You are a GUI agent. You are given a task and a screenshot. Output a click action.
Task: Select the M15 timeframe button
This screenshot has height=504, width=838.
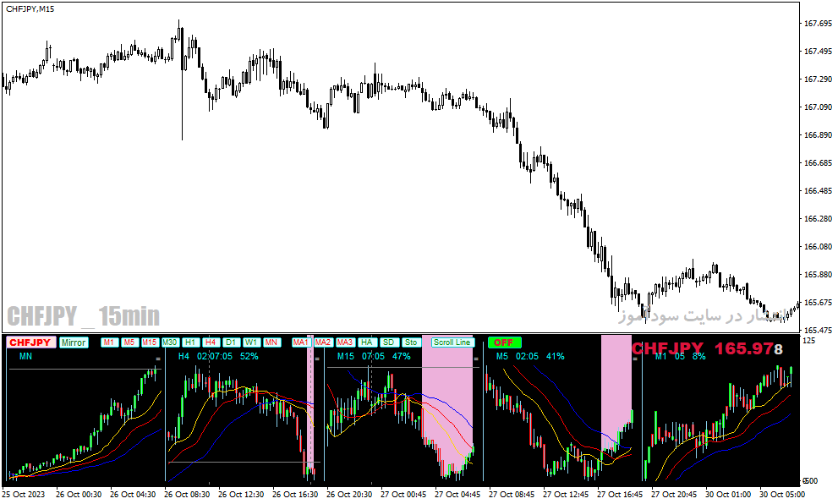(149, 342)
